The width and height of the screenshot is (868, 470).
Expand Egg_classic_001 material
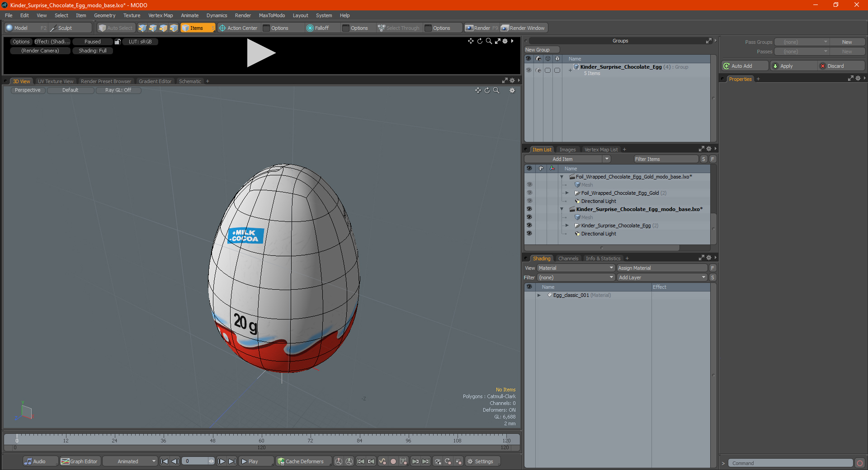point(539,295)
